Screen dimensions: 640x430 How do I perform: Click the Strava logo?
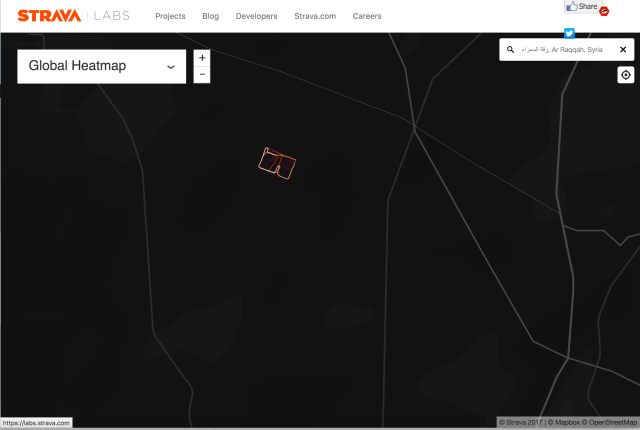49,15
